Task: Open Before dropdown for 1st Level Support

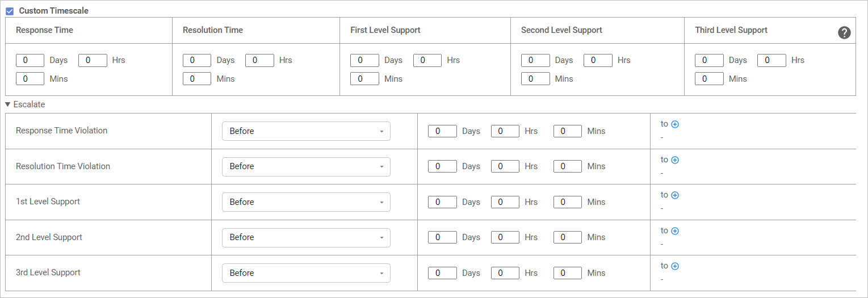Action: pyautogui.click(x=306, y=202)
